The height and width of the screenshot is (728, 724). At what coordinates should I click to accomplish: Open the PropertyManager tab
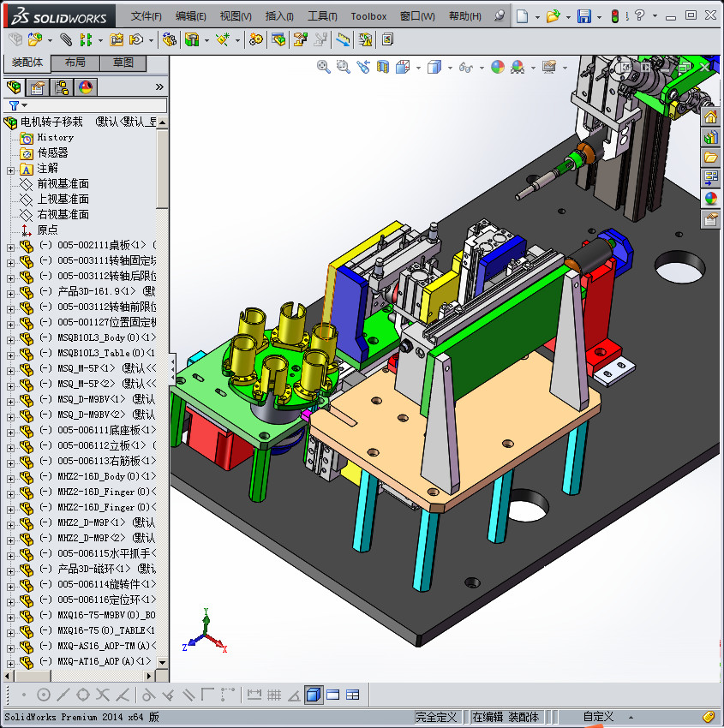pyautogui.click(x=37, y=87)
